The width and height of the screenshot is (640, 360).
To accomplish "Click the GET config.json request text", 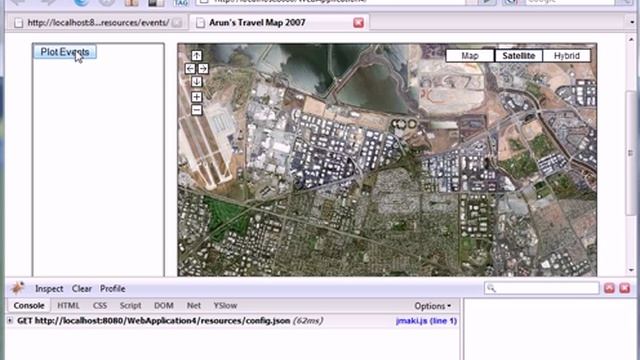I will pyautogui.click(x=153, y=321).
